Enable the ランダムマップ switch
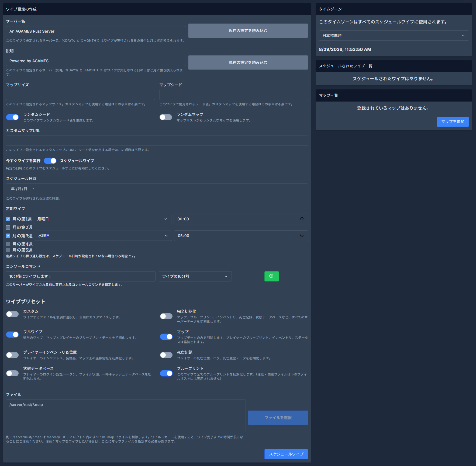 (x=166, y=117)
